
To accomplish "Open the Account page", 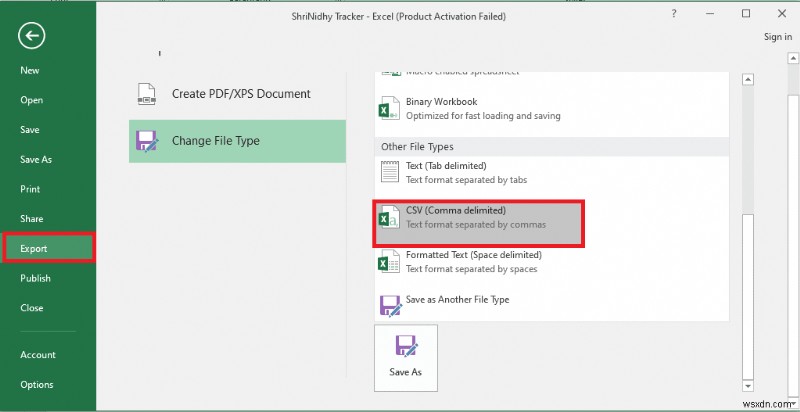I will coord(38,355).
